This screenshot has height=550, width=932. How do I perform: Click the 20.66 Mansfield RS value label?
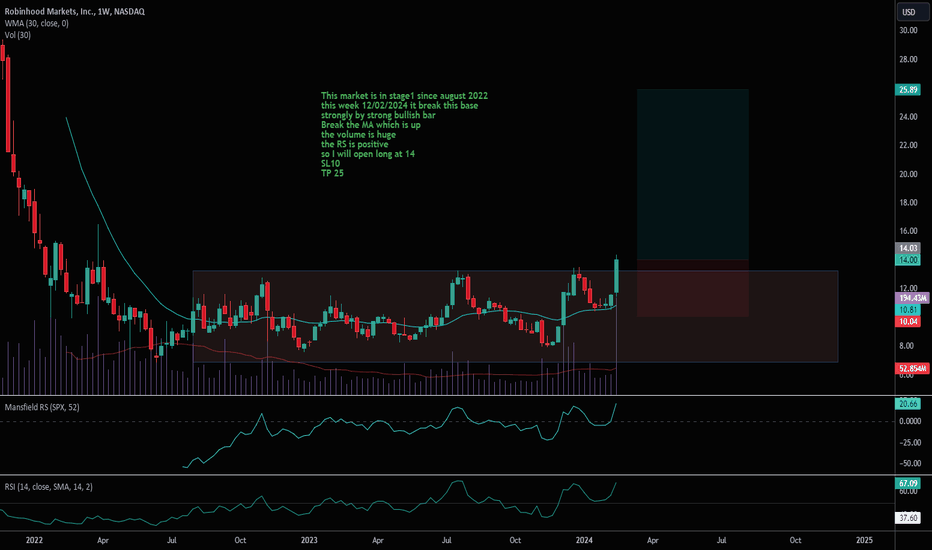pos(908,404)
